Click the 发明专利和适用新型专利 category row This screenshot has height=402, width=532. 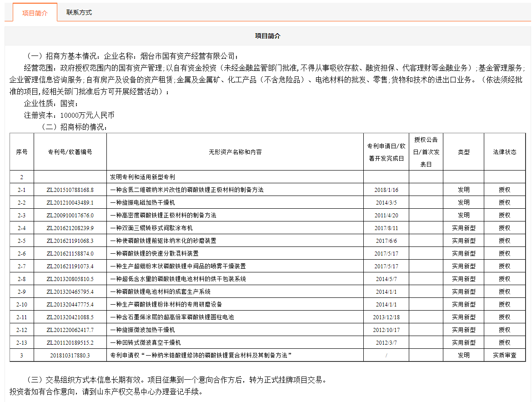coord(142,177)
